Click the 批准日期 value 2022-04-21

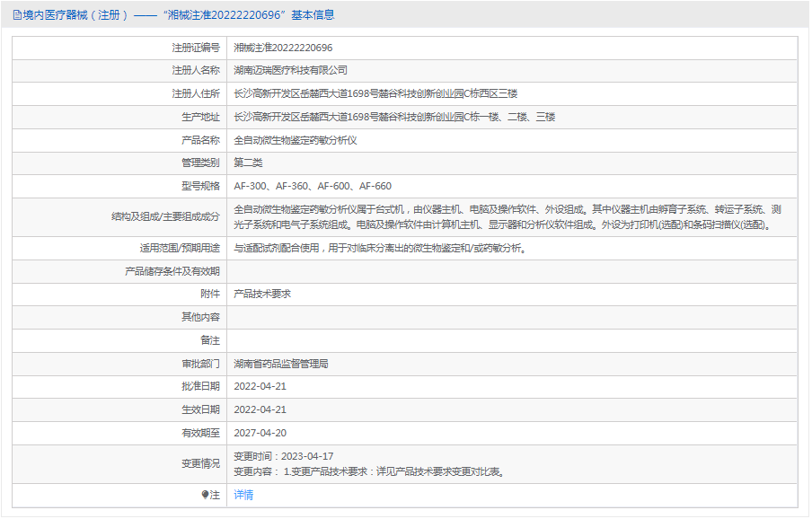coord(260,386)
